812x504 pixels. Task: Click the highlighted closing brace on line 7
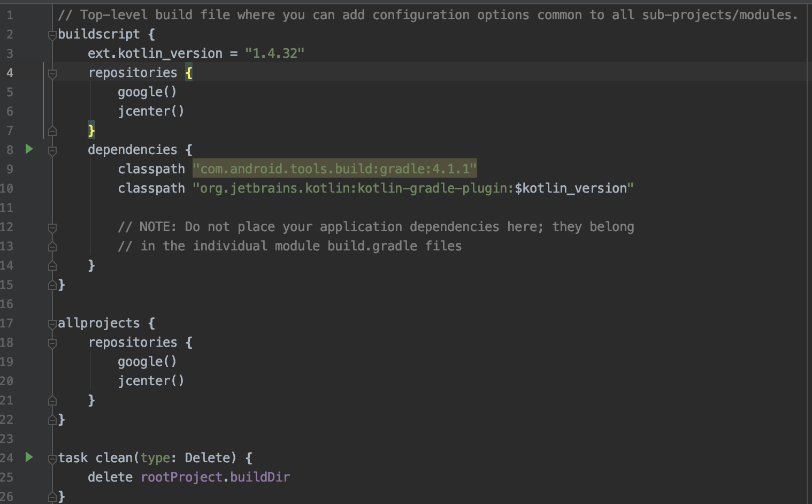(91, 131)
